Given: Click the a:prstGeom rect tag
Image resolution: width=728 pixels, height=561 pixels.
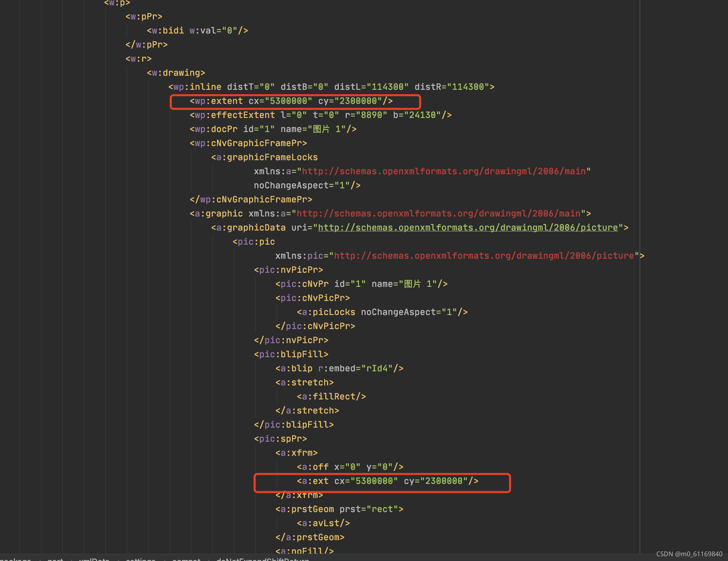Looking at the screenshot, I should coord(339,509).
